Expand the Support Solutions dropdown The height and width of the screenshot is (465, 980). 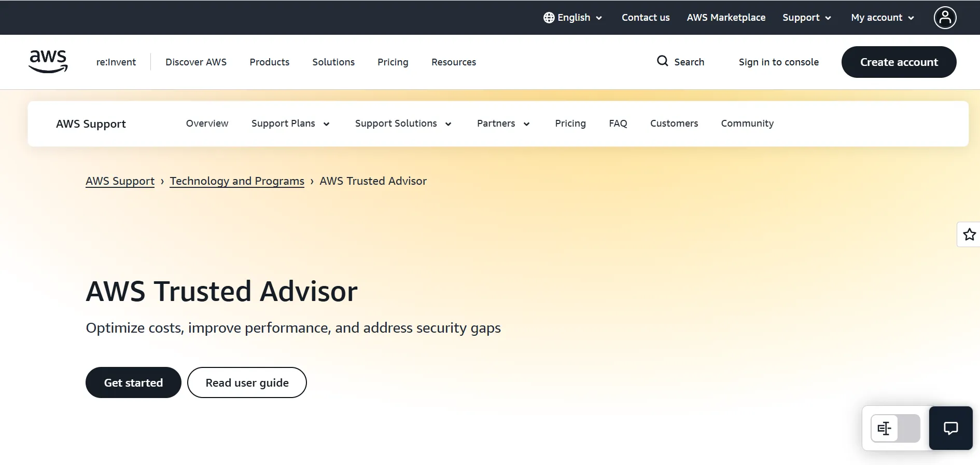(x=403, y=124)
